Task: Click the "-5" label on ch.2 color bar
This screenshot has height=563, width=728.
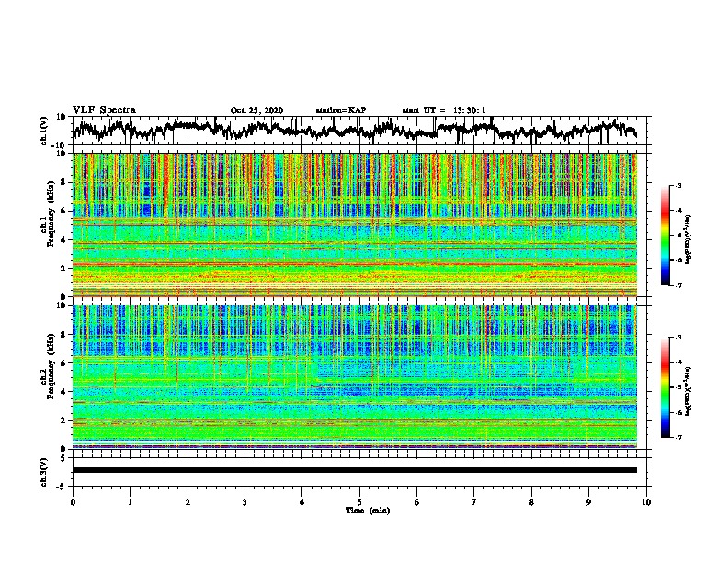Action: (x=678, y=387)
